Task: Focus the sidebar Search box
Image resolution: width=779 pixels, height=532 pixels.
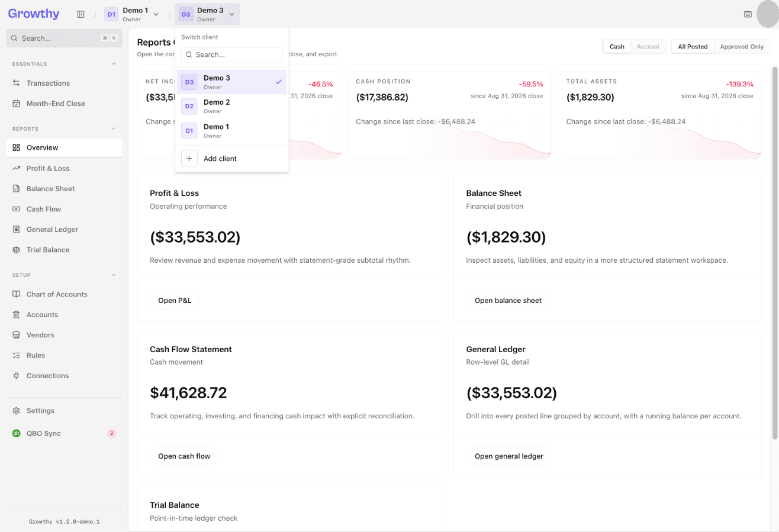Action: click(x=64, y=38)
